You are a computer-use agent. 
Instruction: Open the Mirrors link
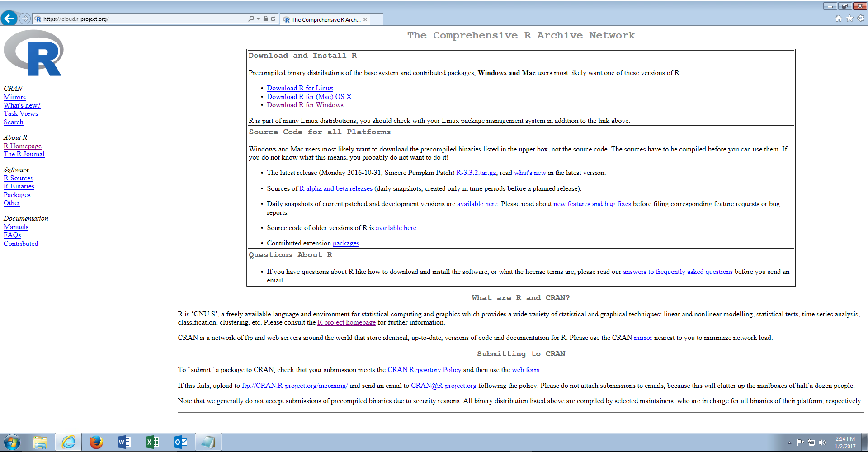coord(14,97)
